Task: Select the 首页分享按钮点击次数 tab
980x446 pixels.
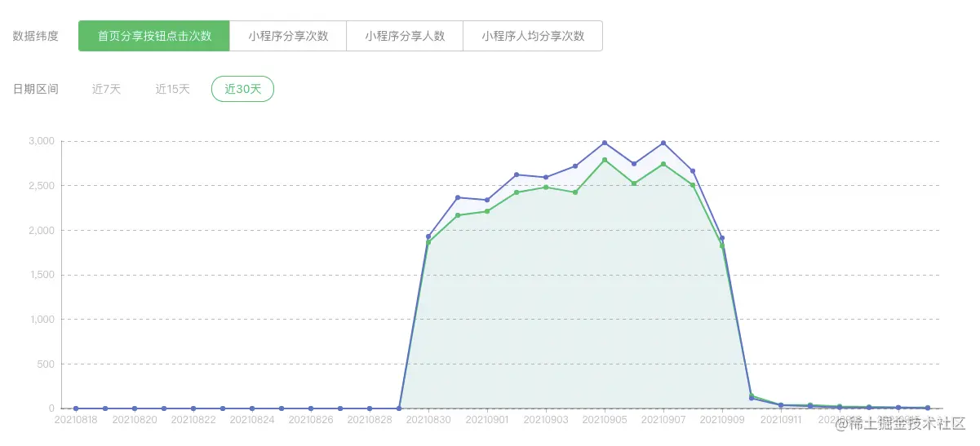Action: (154, 36)
